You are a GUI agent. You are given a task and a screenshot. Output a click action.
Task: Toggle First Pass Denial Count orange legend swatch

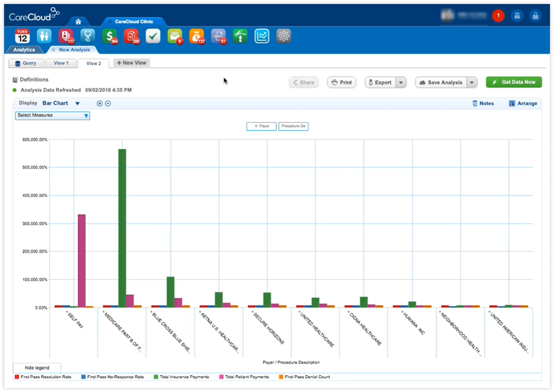click(x=281, y=377)
